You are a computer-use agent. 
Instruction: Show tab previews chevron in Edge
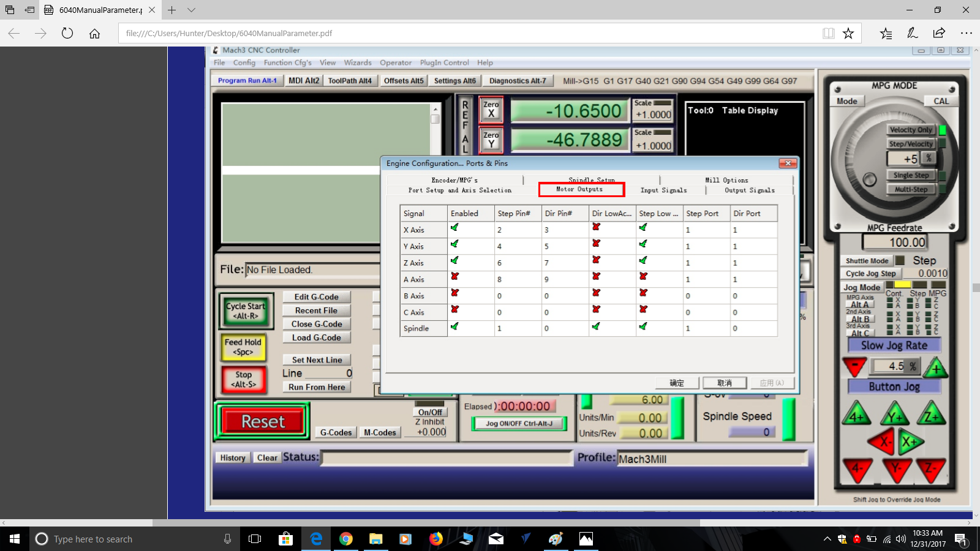[192, 10]
